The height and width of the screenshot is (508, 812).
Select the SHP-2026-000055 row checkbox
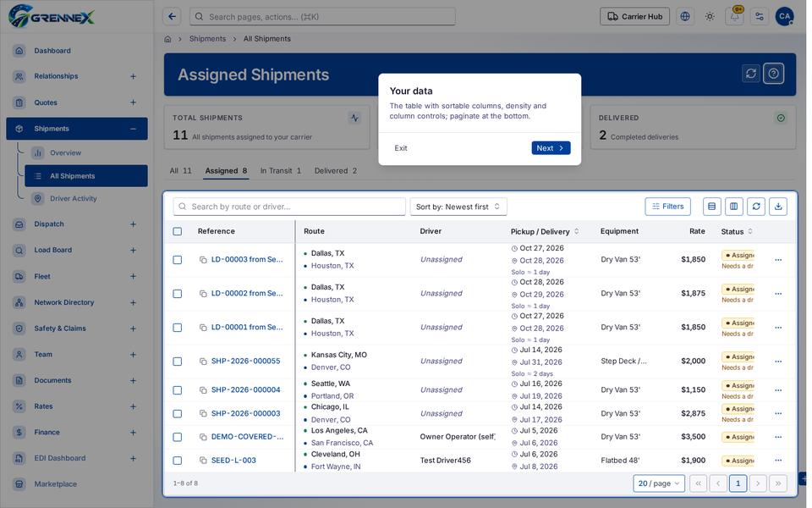pos(177,362)
